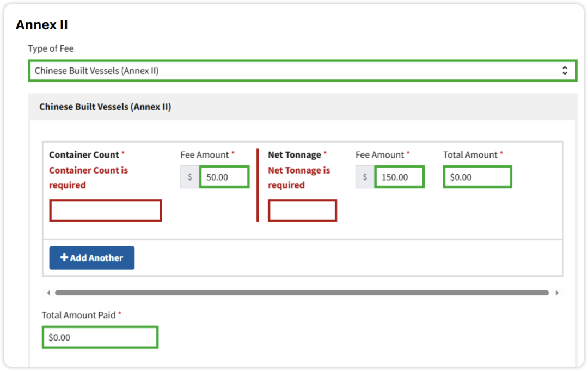Click the horizontal scrollbar left arrow
Screen dimensions: 588x371
(48, 293)
